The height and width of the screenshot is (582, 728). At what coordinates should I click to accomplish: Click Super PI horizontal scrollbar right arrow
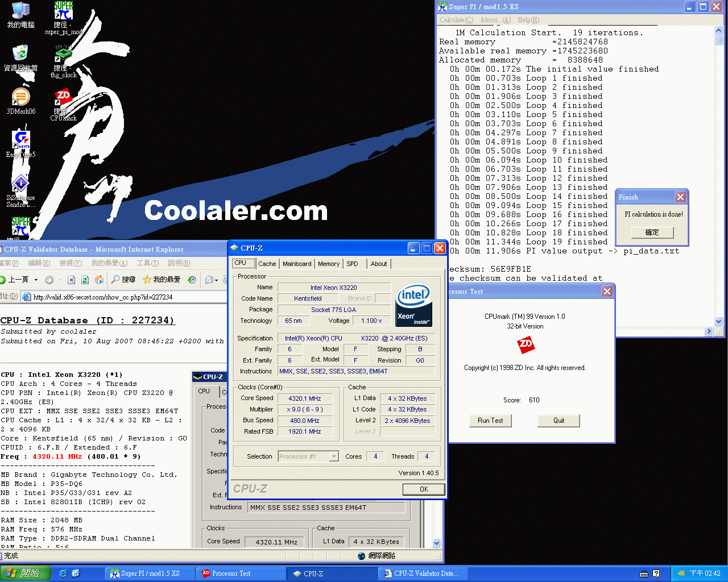[709, 331]
